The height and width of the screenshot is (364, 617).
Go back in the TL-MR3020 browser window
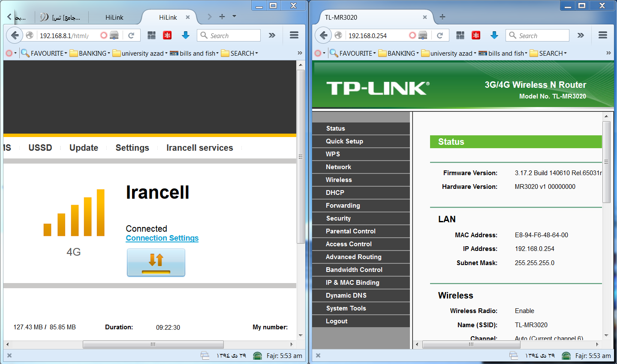pyautogui.click(x=323, y=36)
